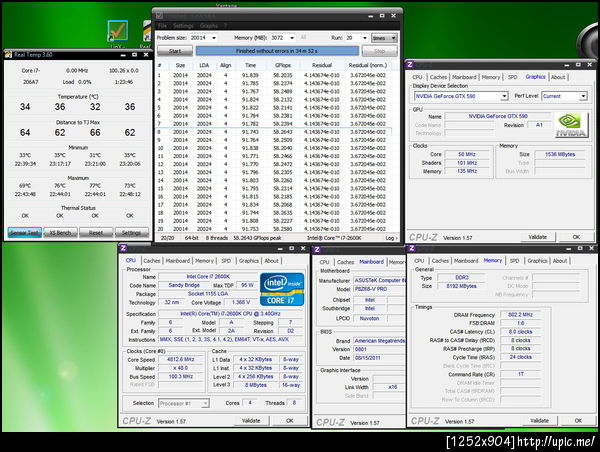Select About tab in CPU-Z Graphics window
The width and height of the screenshot is (600, 452).
click(x=558, y=77)
